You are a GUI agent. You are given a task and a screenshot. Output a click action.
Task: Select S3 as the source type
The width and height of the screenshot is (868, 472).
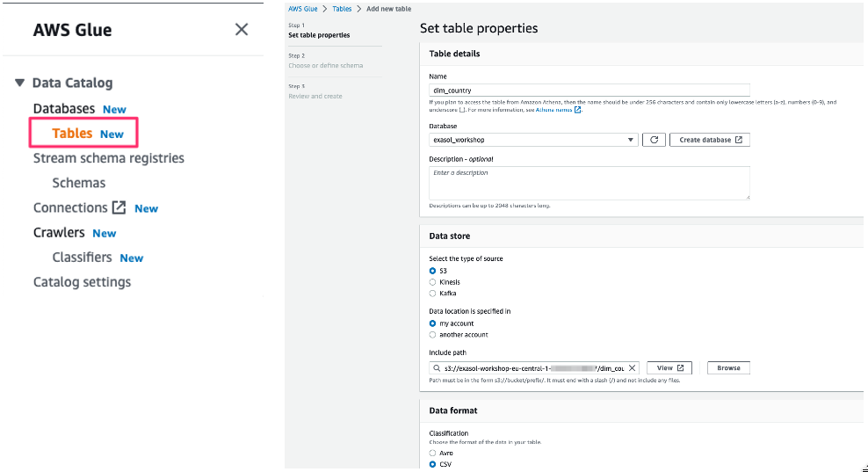tap(433, 271)
